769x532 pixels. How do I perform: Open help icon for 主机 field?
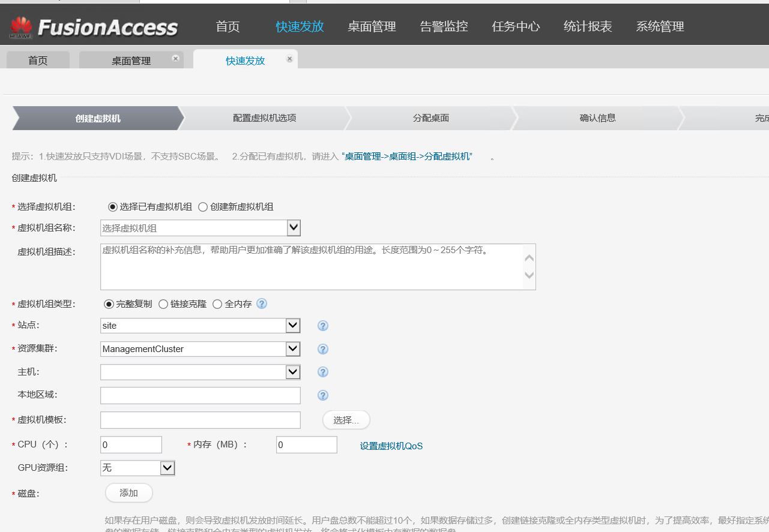(323, 372)
